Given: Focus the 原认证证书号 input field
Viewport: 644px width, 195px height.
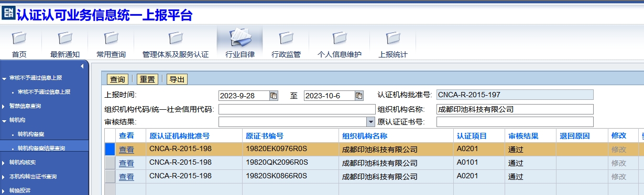Looking at the screenshot, I should tap(515, 122).
